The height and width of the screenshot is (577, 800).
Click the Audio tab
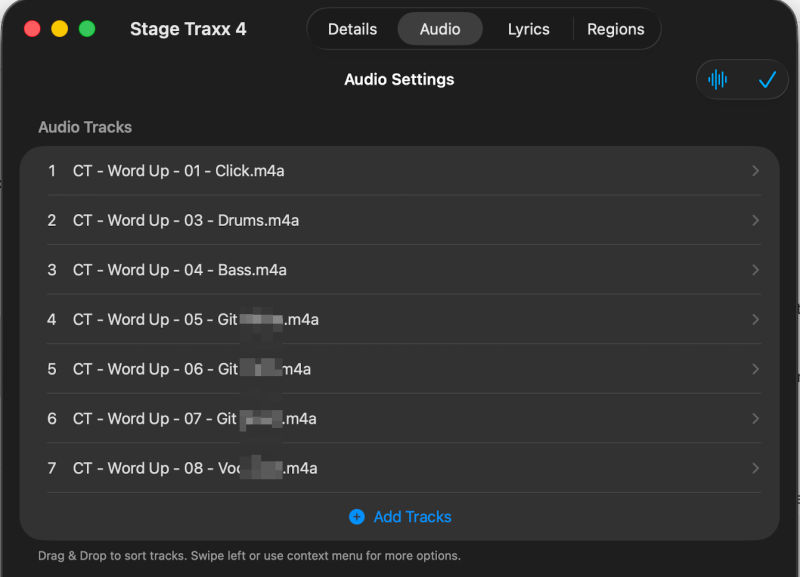pyautogui.click(x=440, y=29)
